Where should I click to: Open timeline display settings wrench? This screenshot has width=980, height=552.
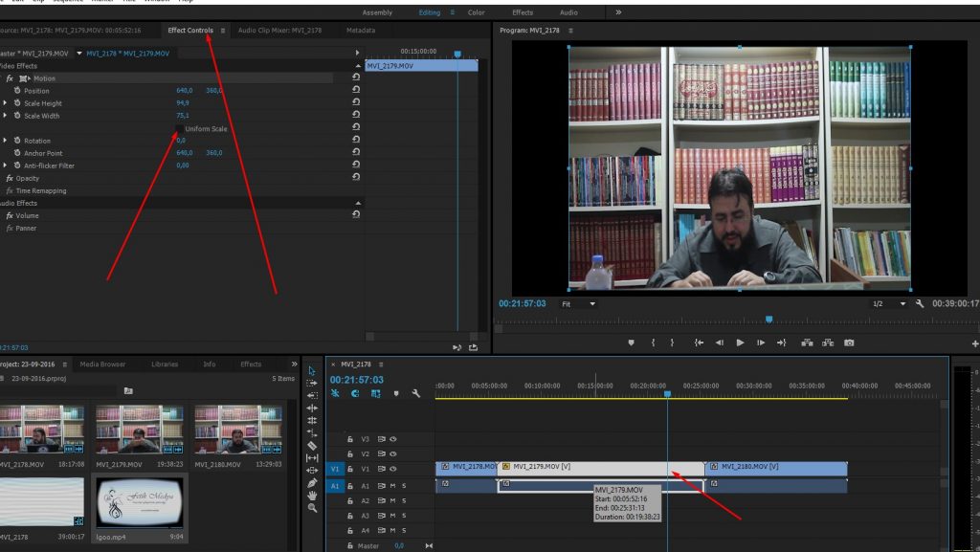[415, 393]
